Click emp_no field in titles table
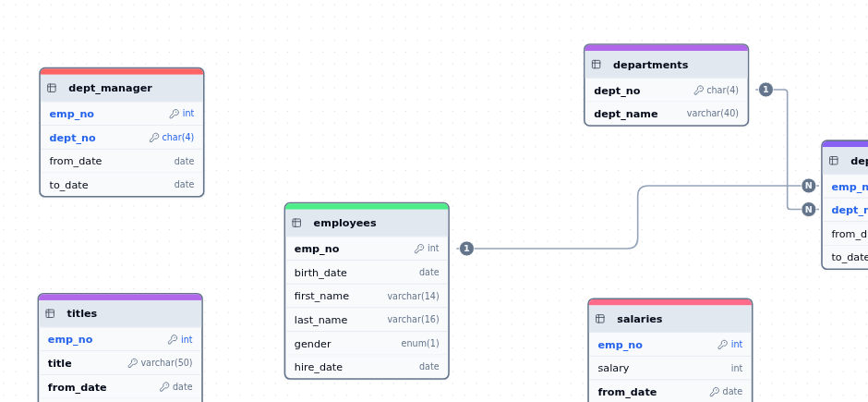 point(120,339)
